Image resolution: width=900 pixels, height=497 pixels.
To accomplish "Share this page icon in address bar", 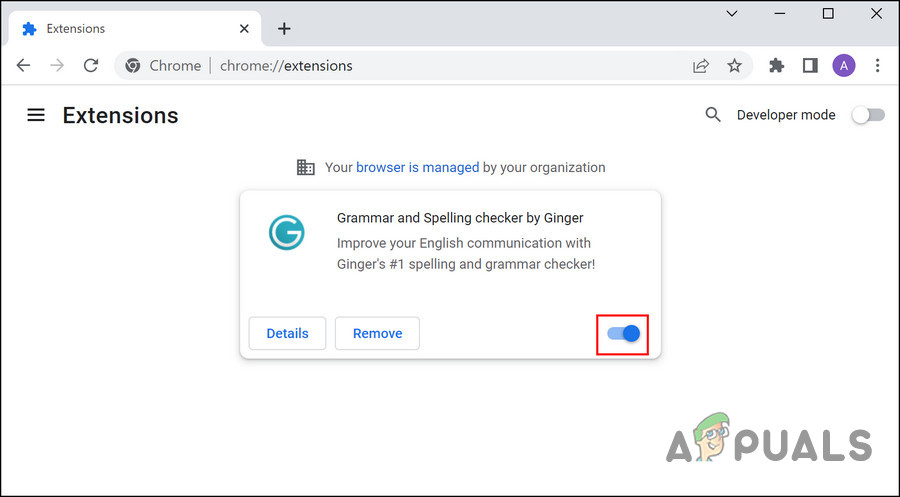I will pyautogui.click(x=701, y=65).
